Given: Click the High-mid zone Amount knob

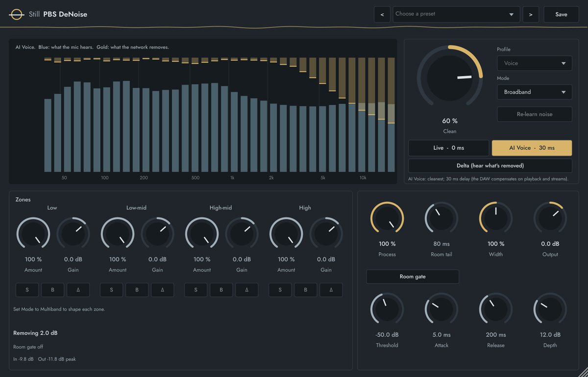Looking at the screenshot, I should coord(202,234).
